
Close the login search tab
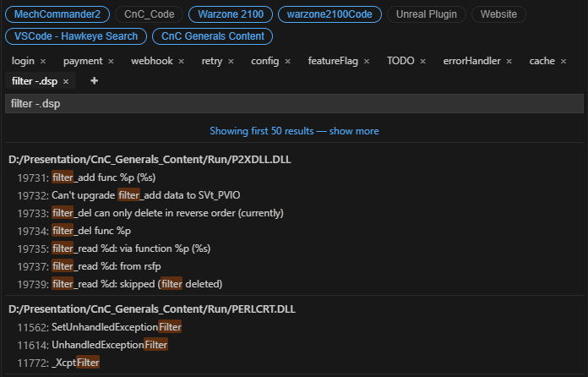(x=43, y=61)
